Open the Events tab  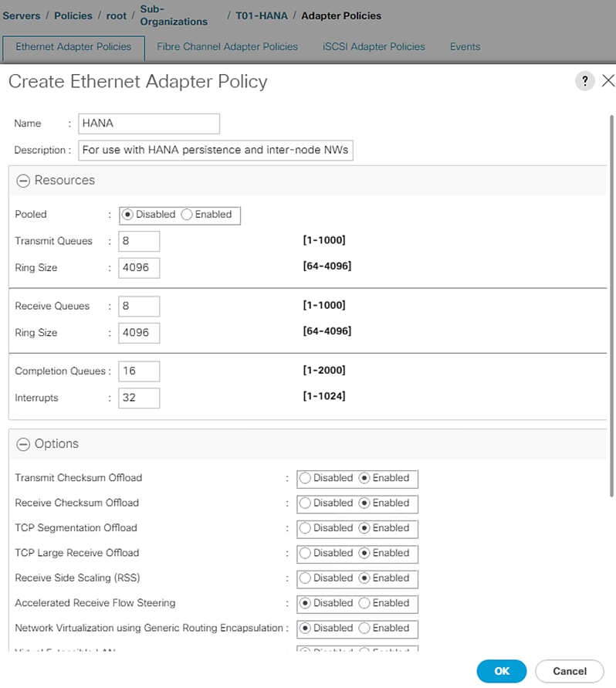465,46
